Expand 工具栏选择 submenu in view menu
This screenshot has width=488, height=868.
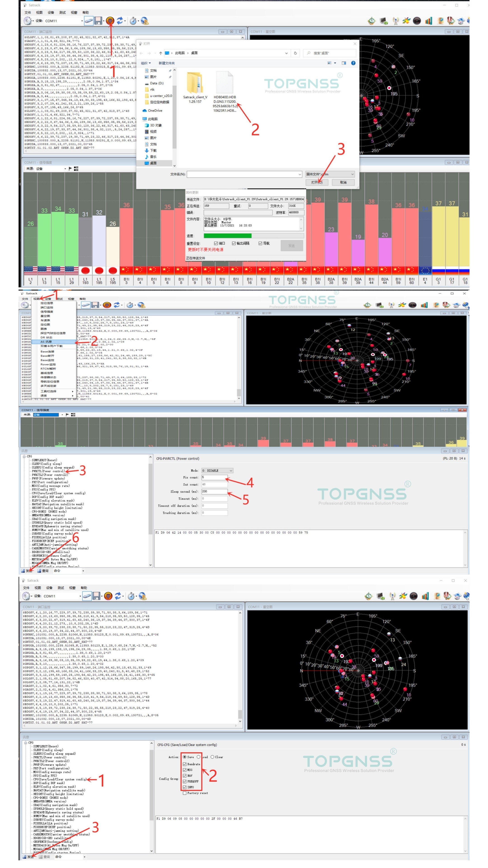[x=56, y=391]
